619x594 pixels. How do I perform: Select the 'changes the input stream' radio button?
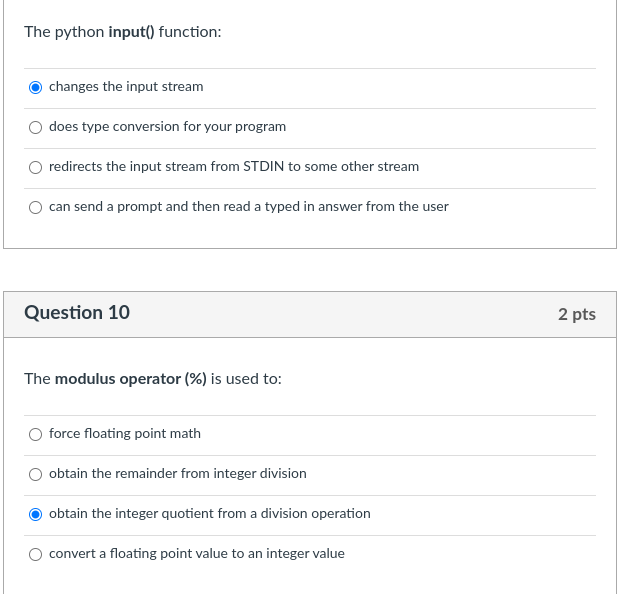pyautogui.click(x=35, y=87)
